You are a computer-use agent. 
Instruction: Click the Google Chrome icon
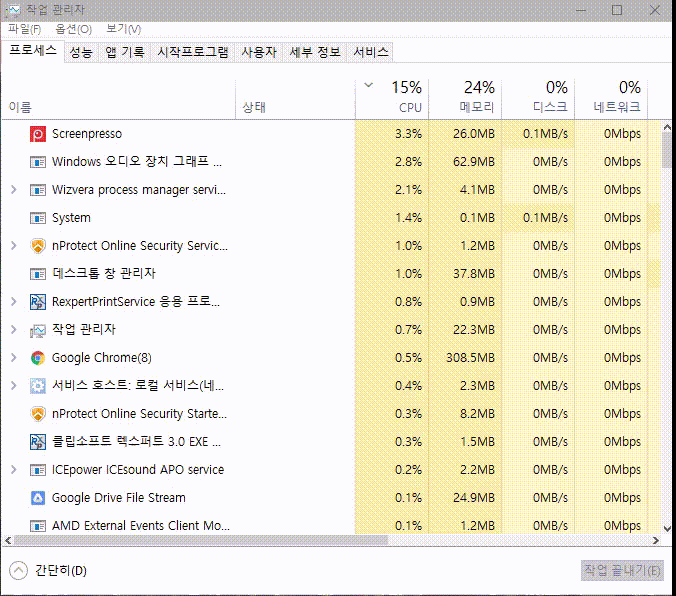point(38,358)
